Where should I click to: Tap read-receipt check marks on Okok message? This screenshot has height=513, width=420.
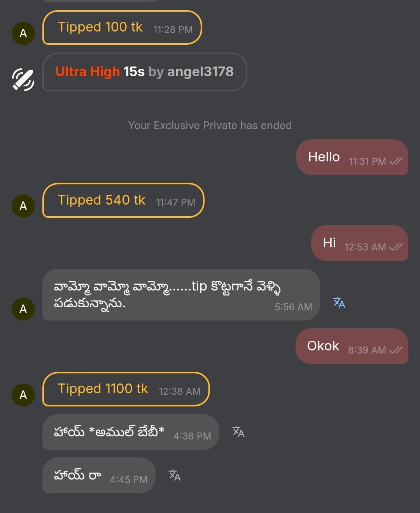pyautogui.click(x=396, y=350)
